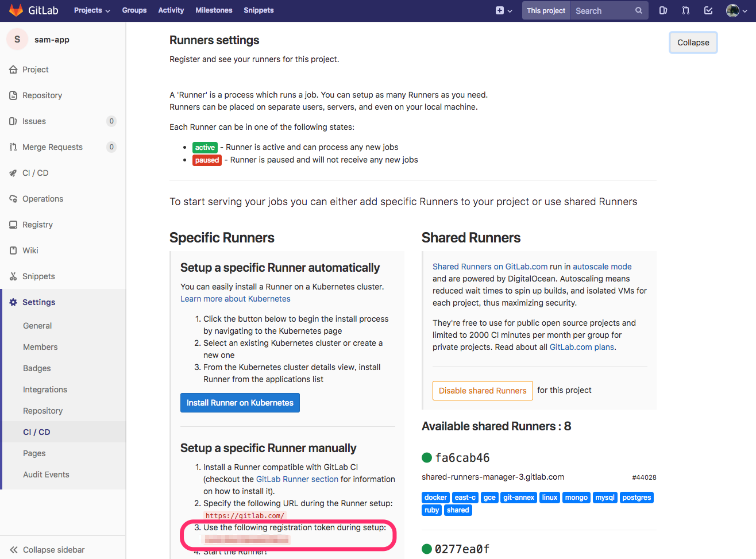
Task: Open your Todos list icon
Action: pyautogui.click(x=708, y=10)
